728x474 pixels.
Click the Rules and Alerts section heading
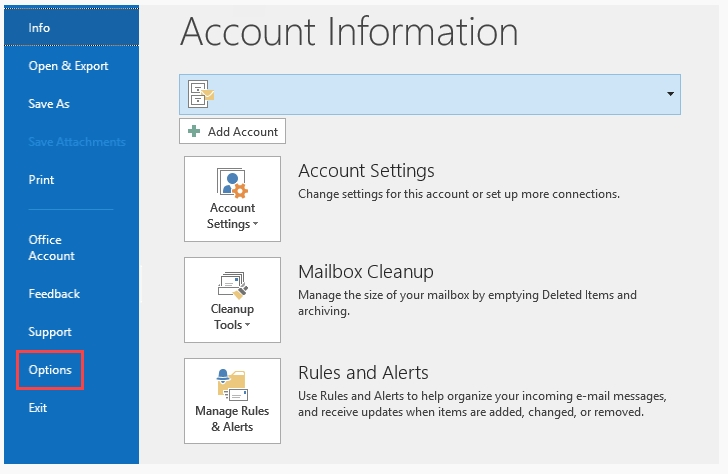[x=363, y=372]
